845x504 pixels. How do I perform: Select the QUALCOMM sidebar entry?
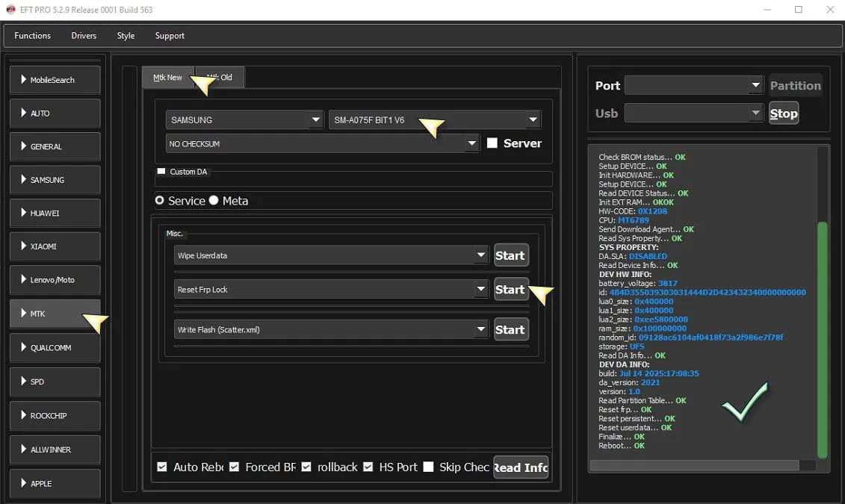(x=55, y=348)
